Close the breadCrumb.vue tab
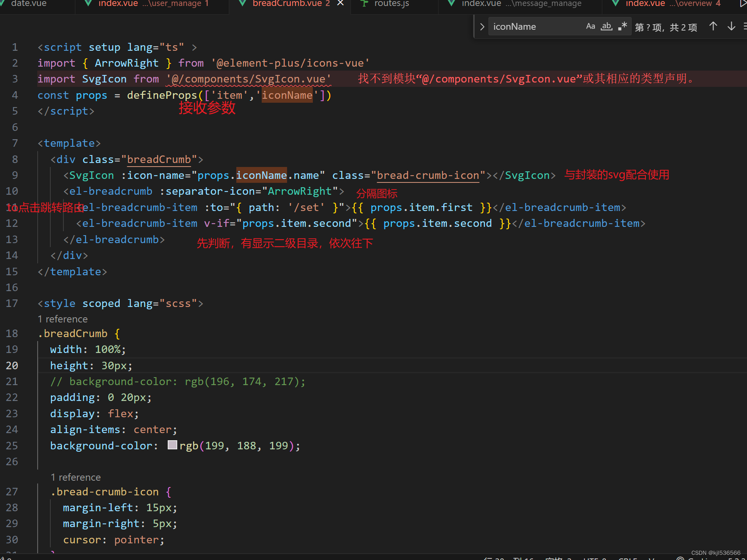This screenshot has height=560, width=747. click(340, 3)
